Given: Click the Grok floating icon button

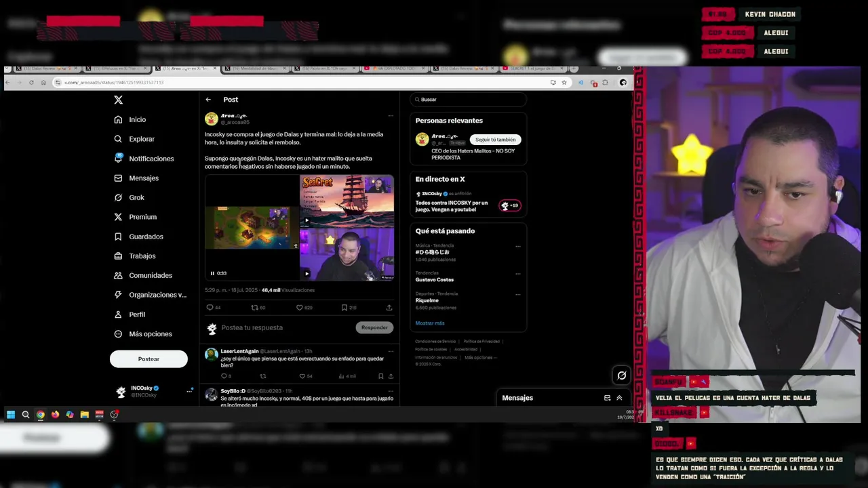Looking at the screenshot, I should tap(621, 375).
